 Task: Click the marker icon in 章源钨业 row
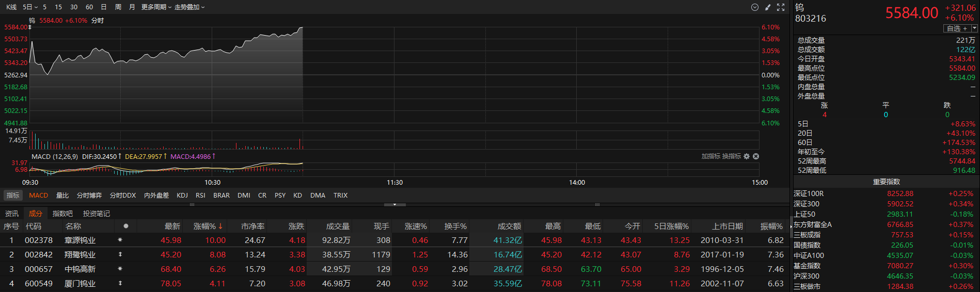[120, 240]
